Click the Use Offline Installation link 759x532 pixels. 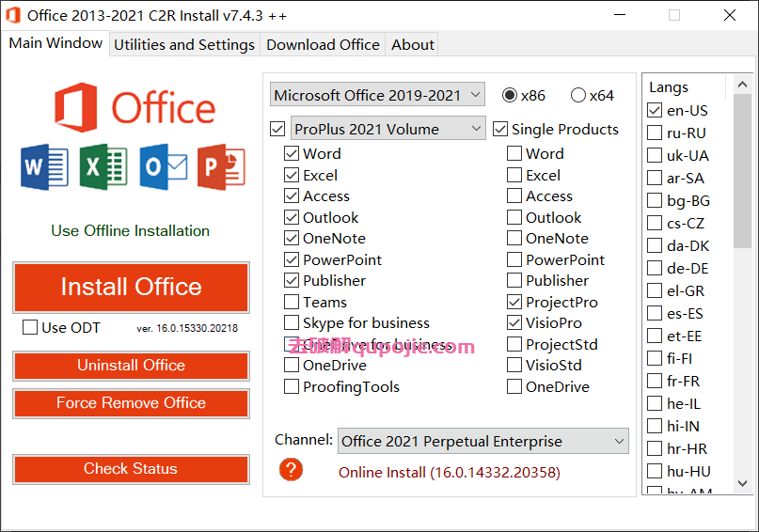(130, 230)
